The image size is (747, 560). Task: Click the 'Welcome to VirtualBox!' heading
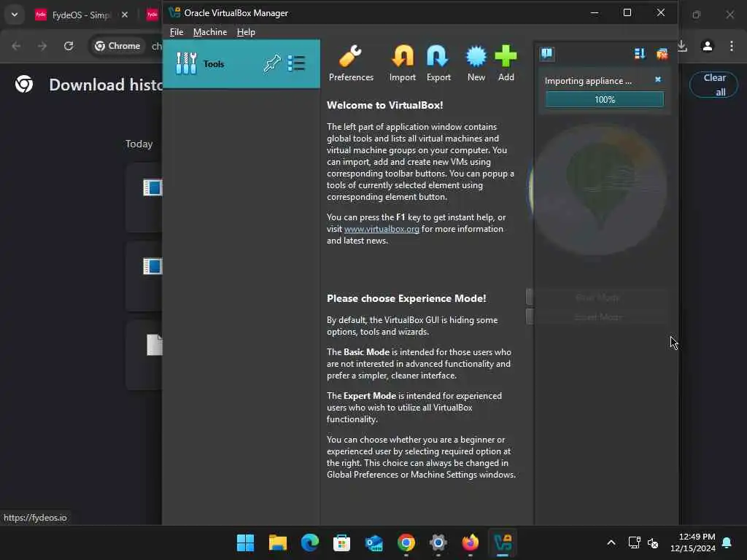(x=385, y=105)
